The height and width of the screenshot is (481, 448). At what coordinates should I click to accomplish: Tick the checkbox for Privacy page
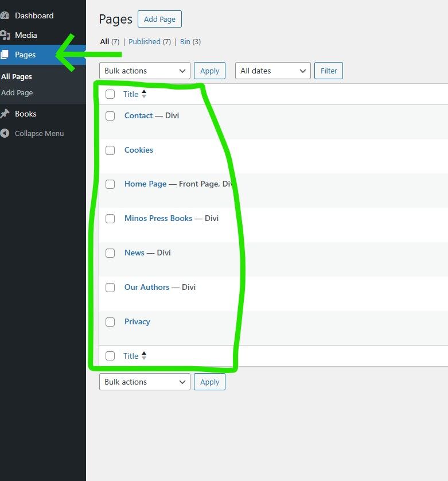coord(110,322)
